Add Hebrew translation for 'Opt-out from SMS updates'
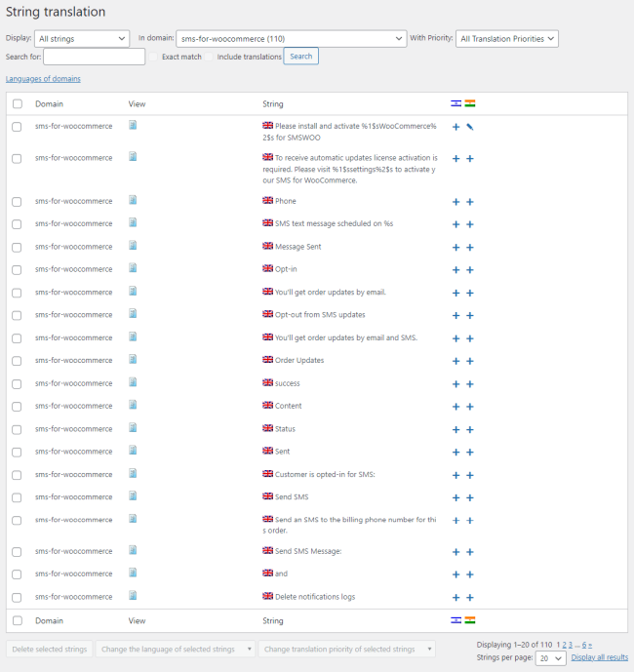The height and width of the screenshot is (672, 634). pos(456,315)
